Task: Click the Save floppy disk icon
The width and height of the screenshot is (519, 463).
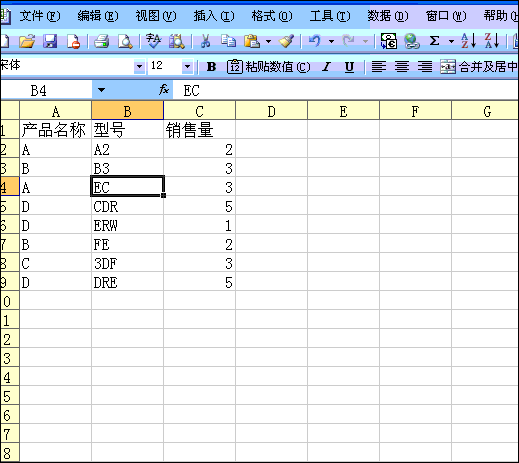Action: pos(50,41)
